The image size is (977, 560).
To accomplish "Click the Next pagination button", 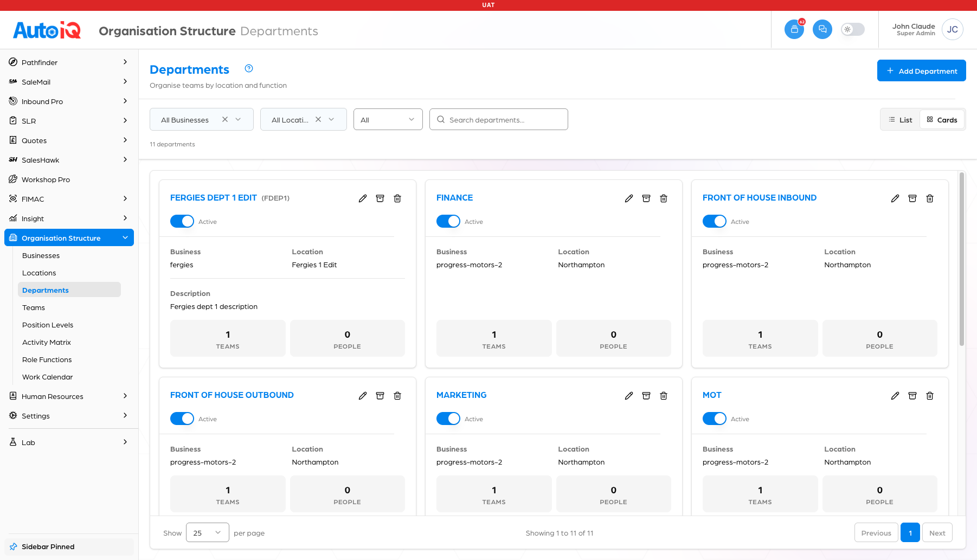I will [937, 533].
